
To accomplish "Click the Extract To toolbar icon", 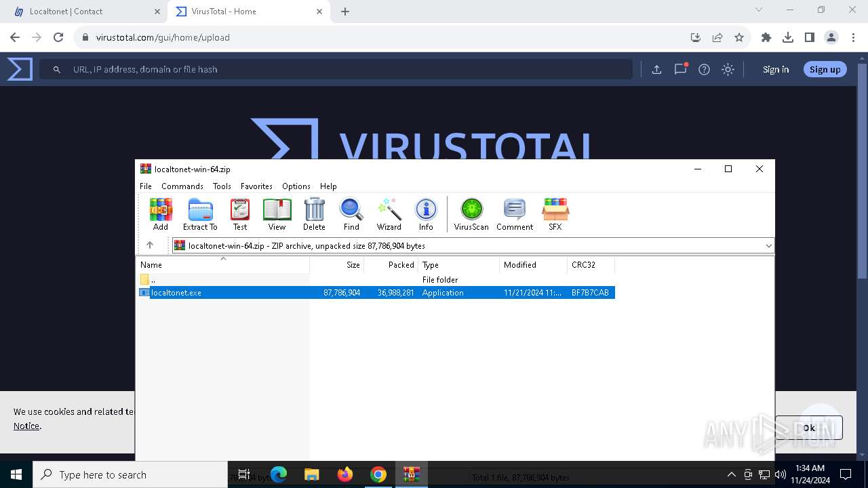I will pos(200,214).
